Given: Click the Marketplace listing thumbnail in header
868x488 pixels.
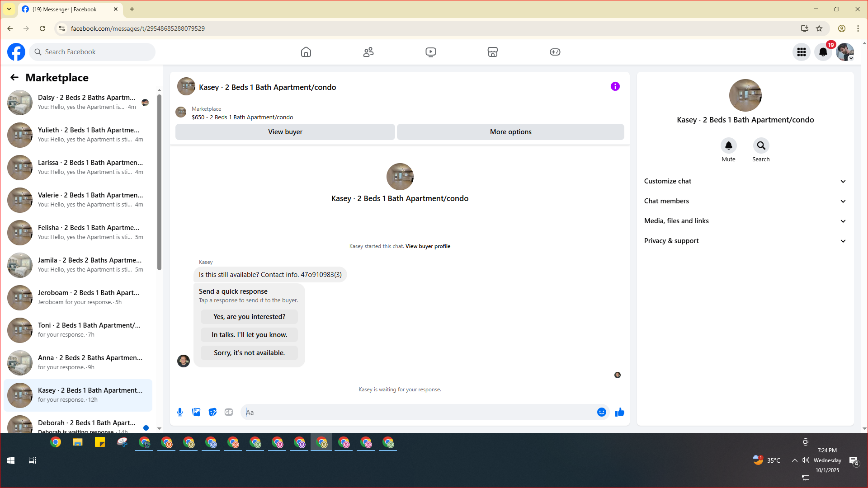Looking at the screenshot, I should [x=181, y=113].
